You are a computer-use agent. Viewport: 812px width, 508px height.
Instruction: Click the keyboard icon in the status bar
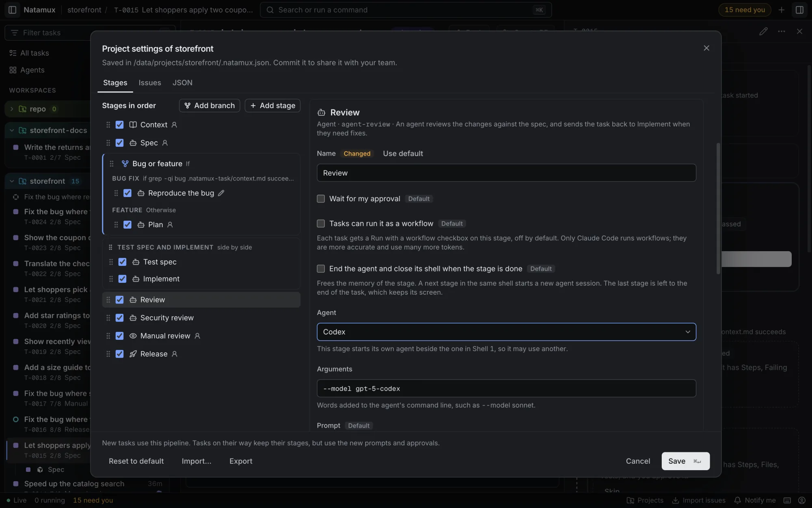(x=787, y=500)
